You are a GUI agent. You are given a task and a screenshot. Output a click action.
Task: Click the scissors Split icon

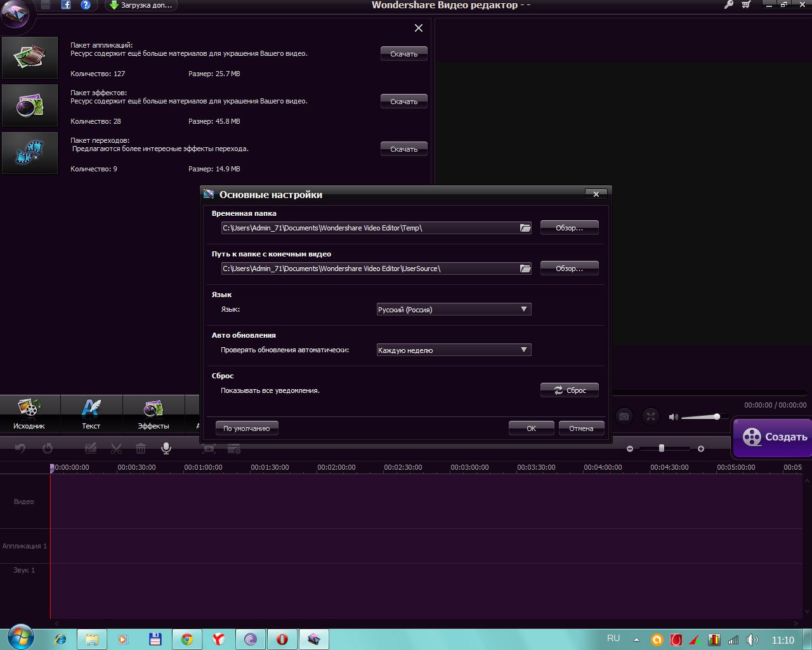pos(116,449)
